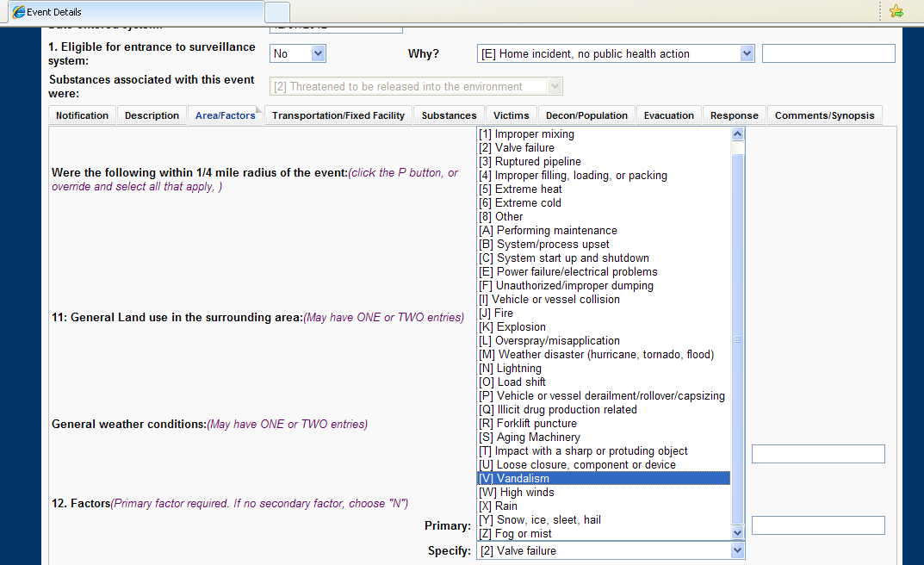Open the eligibility Yes/No dropdown
This screenshot has width=924, height=565.
point(298,53)
